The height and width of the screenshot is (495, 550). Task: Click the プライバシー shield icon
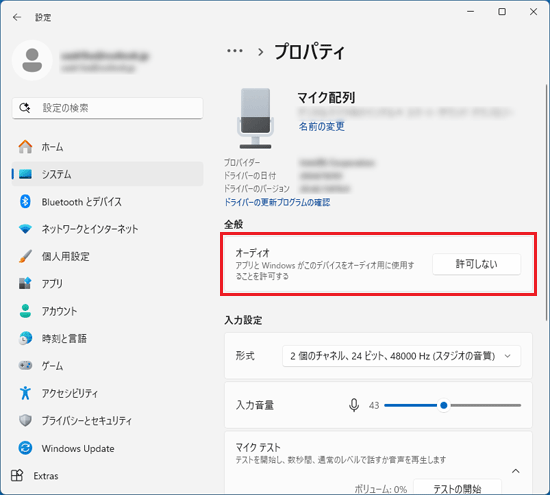(25, 420)
